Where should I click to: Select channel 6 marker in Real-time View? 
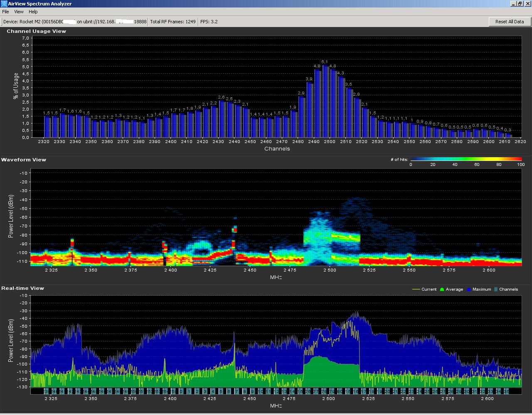(x=229, y=391)
